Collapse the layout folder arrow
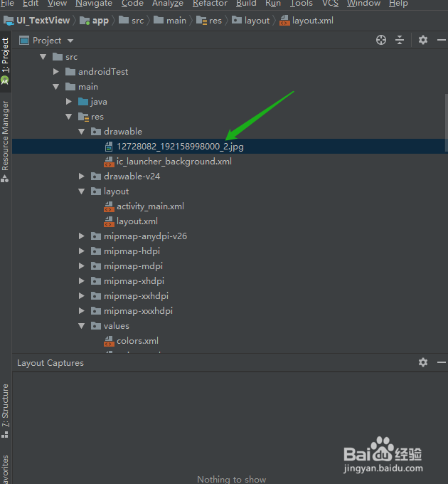 click(x=82, y=191)
